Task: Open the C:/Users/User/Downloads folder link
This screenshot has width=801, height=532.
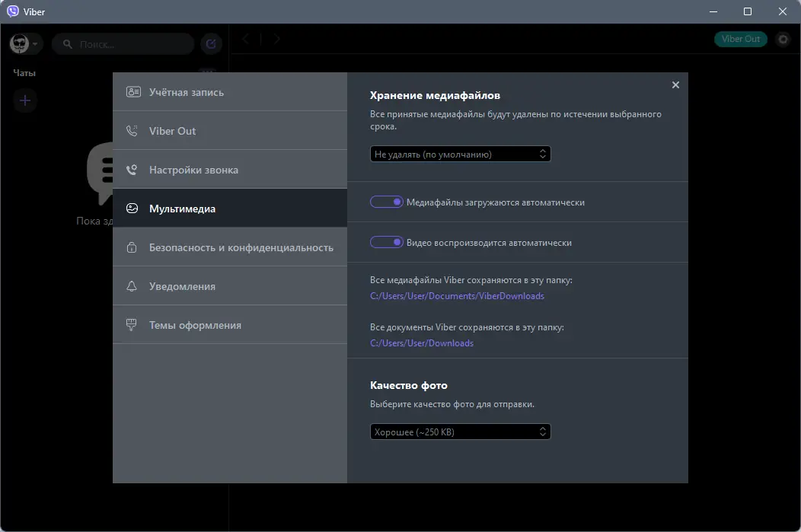Action: tap(422, 343)
